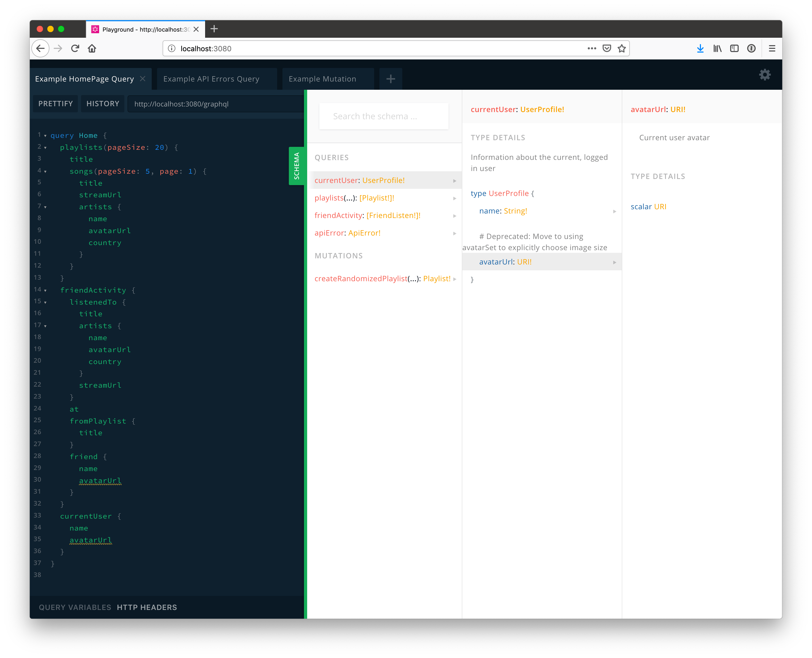View site information icon in address bar
The image size is (812, 658).
pos(172,49)
